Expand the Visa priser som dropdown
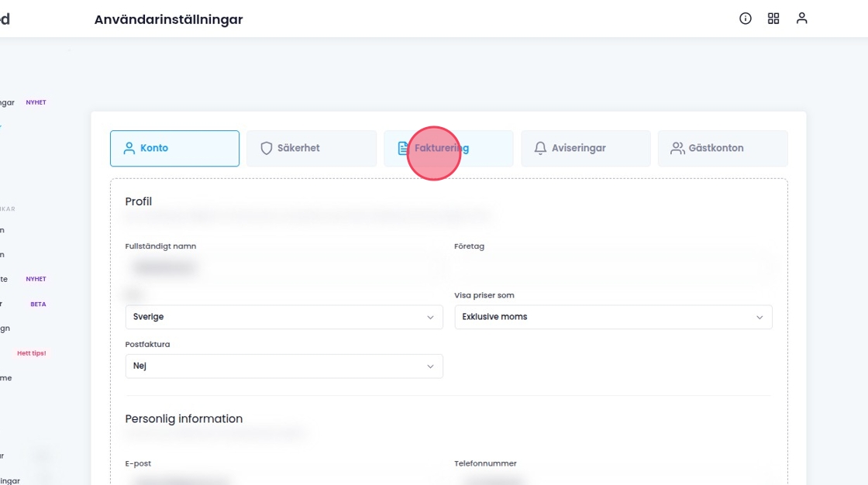This screenshot has height=485, width=868. tap(613, 317)
